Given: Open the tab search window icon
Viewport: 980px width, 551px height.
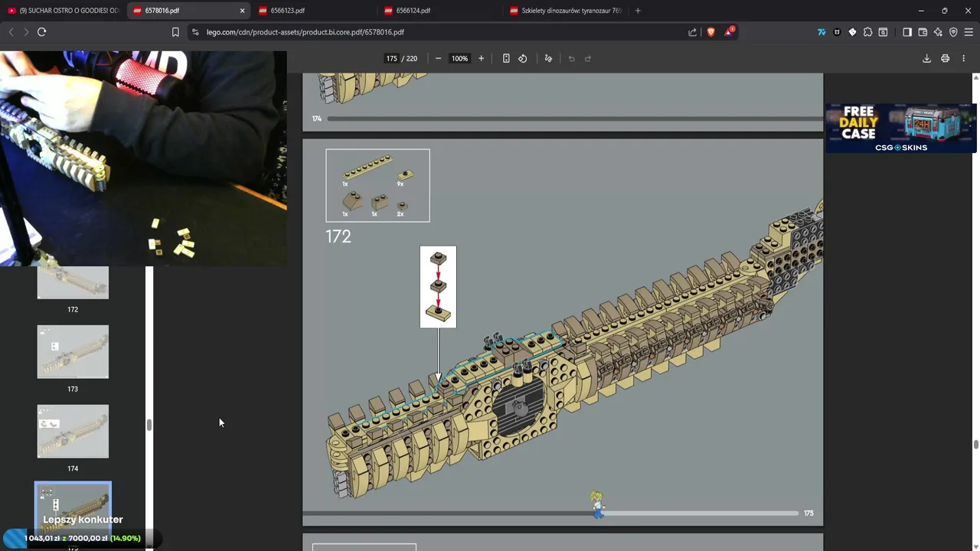Looking at the screenshot, I should pos(883,32).
